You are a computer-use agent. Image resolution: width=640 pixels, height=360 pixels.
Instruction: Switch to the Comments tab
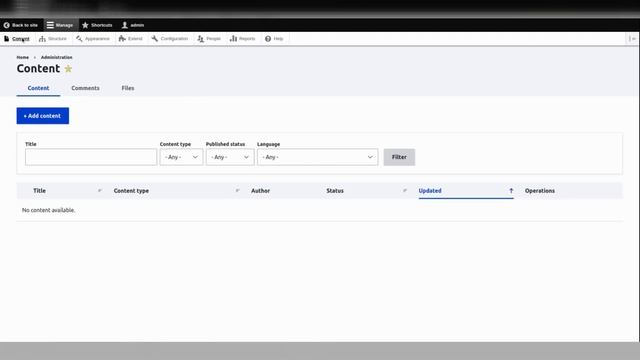85,88
